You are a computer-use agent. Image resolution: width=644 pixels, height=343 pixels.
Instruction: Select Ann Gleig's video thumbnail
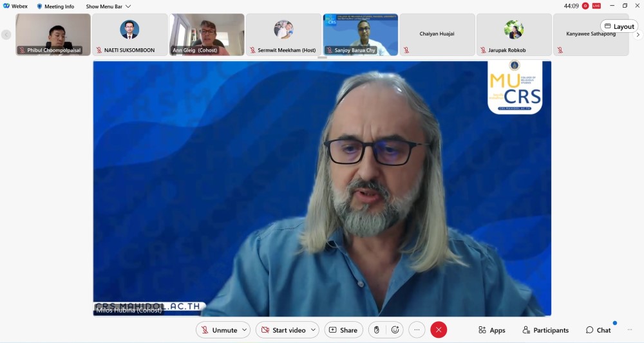[x=207, y=34]
